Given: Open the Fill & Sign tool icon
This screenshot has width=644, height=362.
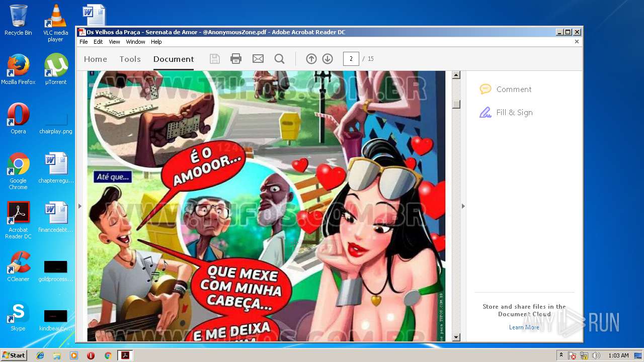Looking at the screenshot, I should [486, 113].
